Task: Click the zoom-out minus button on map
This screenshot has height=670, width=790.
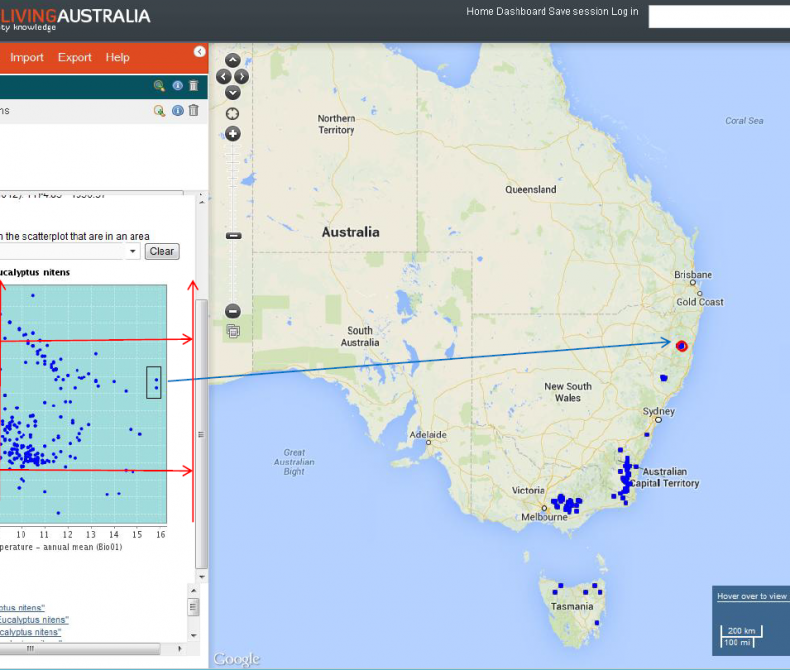Action: point(233,311)
